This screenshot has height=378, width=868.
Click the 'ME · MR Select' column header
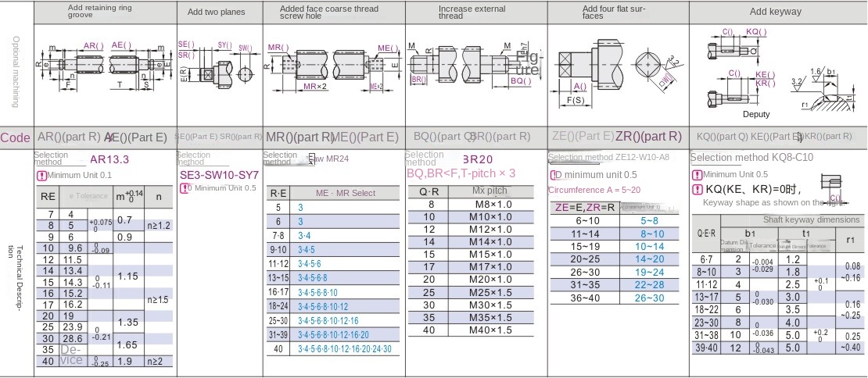click(346, 193)
